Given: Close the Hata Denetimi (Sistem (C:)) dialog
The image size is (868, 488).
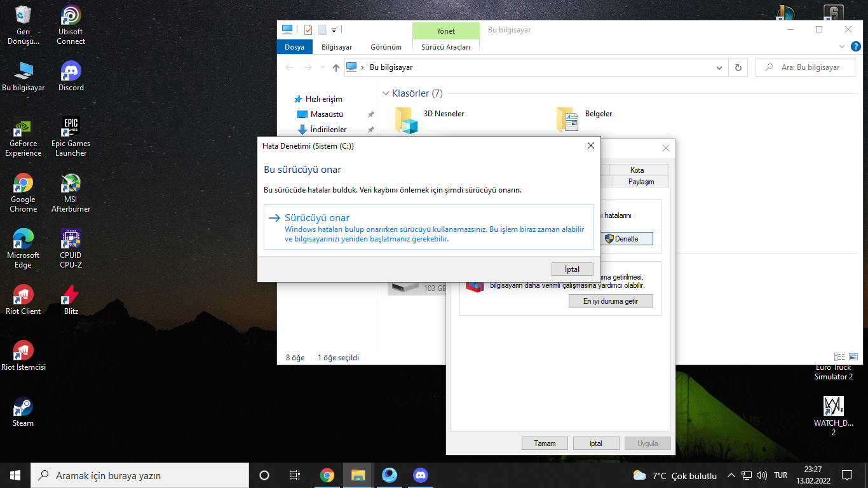Looking at the screenshot, I should (x=591, y=146).
